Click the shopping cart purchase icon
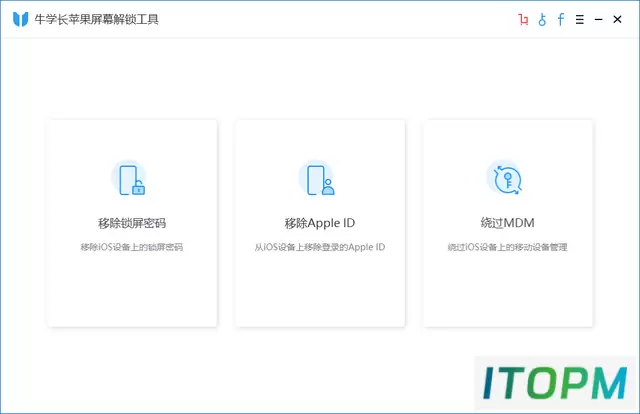Viewport: 640px width, 414px height. [523, 19]
